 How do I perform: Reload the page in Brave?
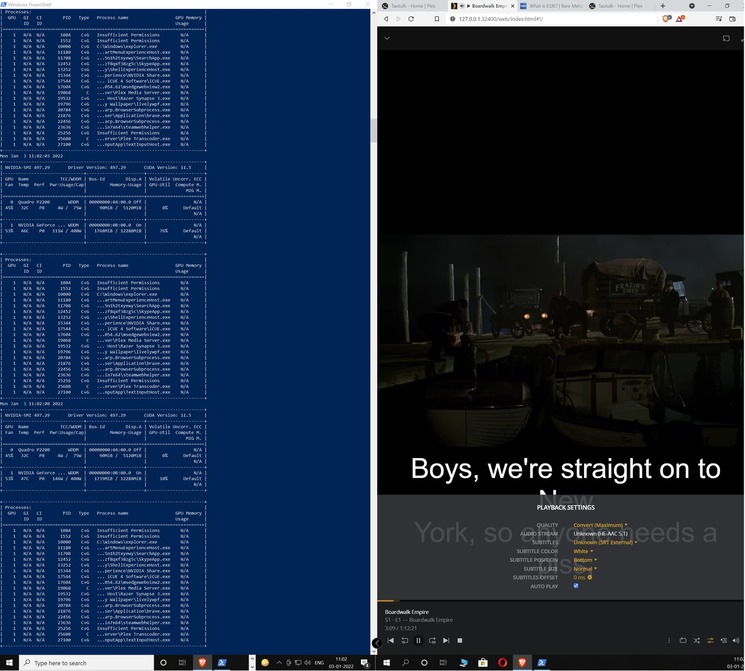point(411,19)
